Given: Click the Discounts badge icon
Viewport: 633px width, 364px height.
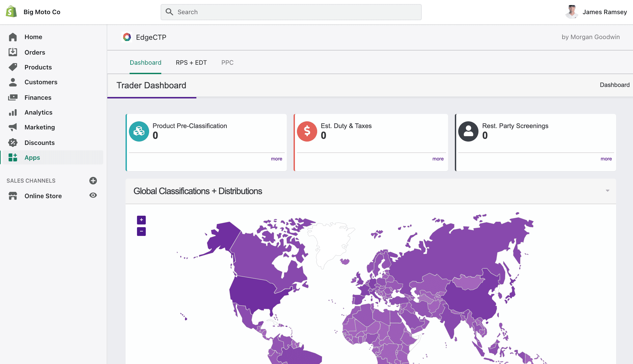Looking at the screenshot, I should [x=13, y=143].
